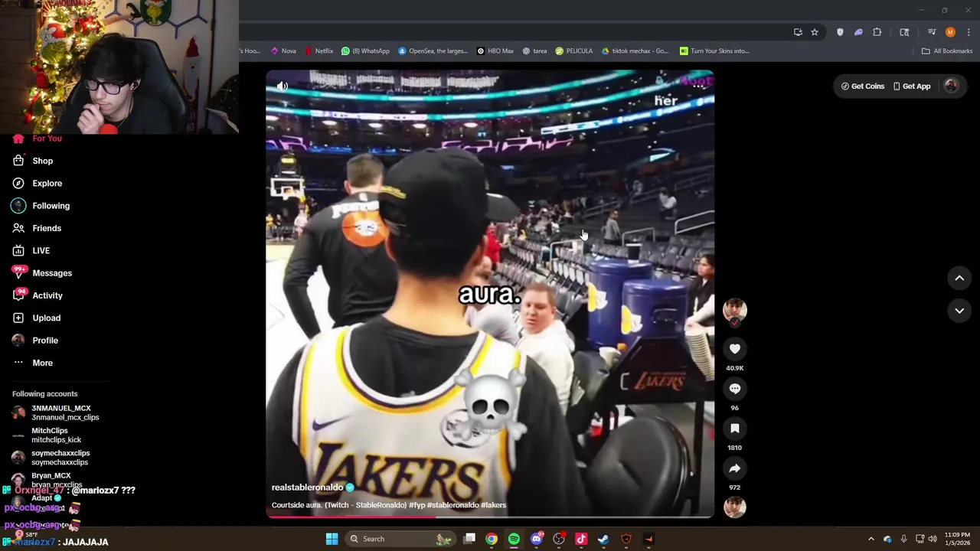Open the volume control in the tray
980x551 pixels.
932,539
